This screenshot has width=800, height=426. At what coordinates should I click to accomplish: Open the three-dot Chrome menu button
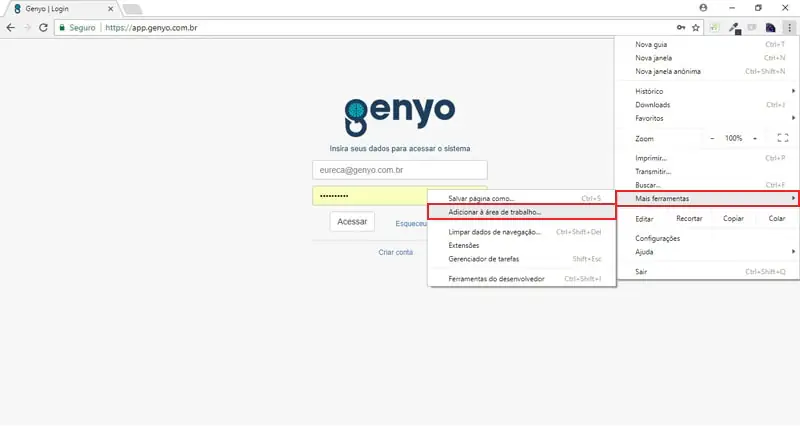[x=789, y=28]
